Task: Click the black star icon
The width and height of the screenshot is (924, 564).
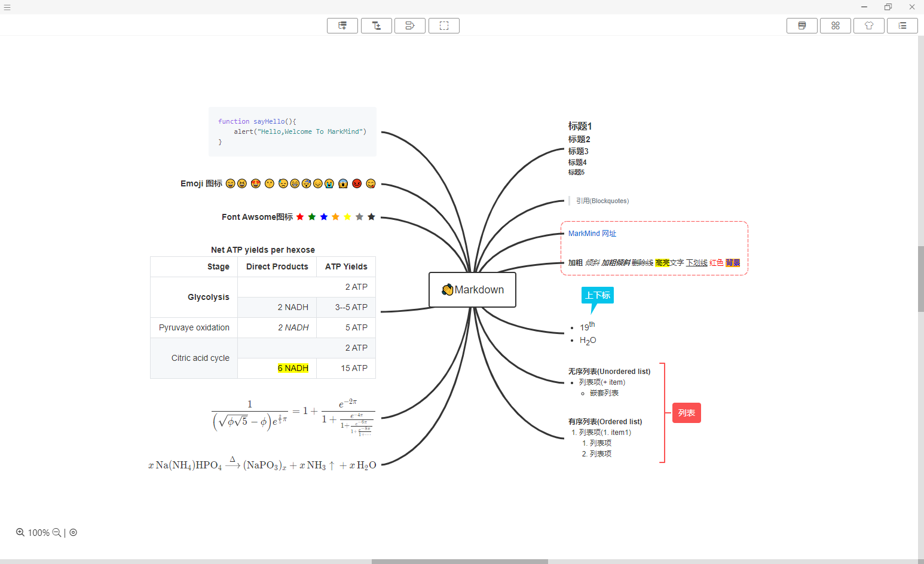Action: (x=371, y=217)
